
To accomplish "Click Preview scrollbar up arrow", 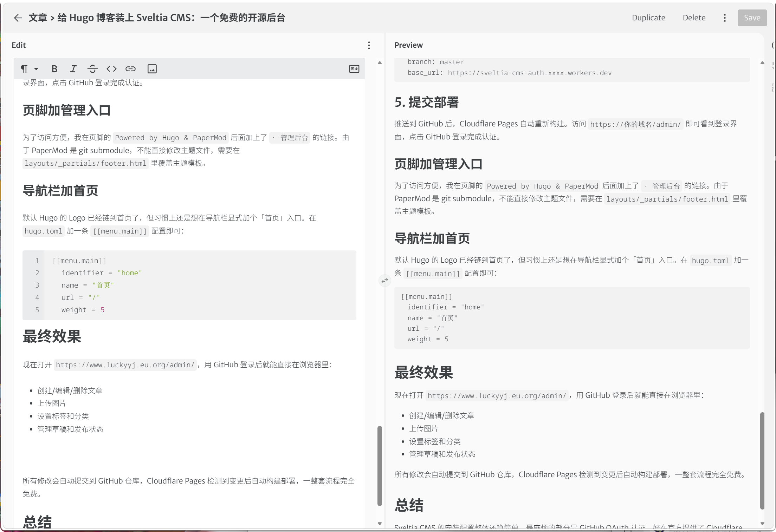I will [762, 63].
